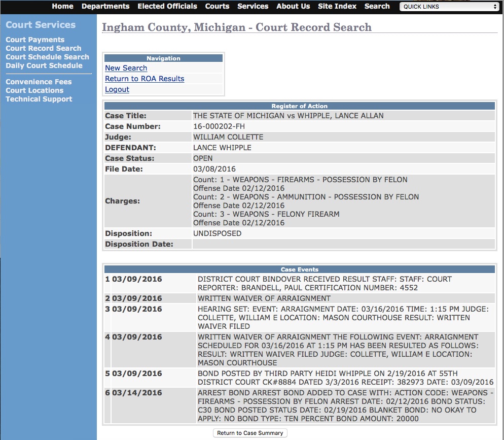Open Convenience Fees sidebar link

pyautogui.click(x=39, y=82)
